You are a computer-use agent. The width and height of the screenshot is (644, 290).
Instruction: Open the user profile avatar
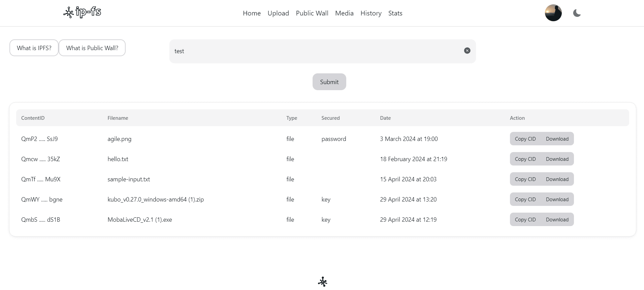[553, 13]
